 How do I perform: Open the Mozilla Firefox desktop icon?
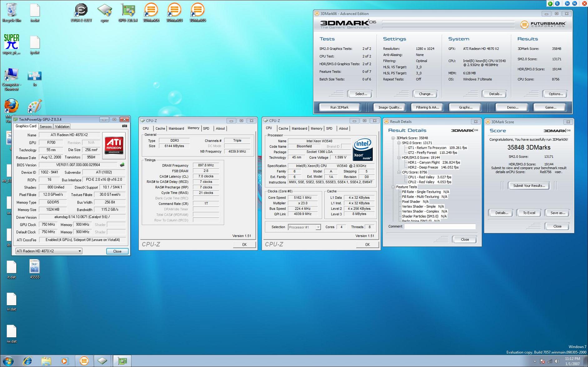11,107
